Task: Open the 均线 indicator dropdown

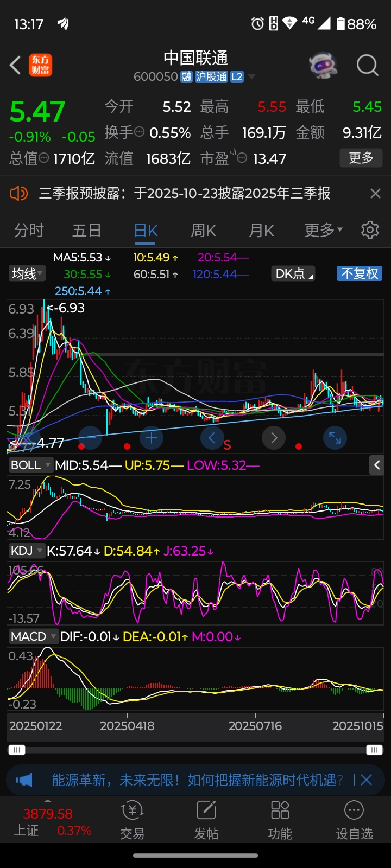Action: click(x=27, y=273)
